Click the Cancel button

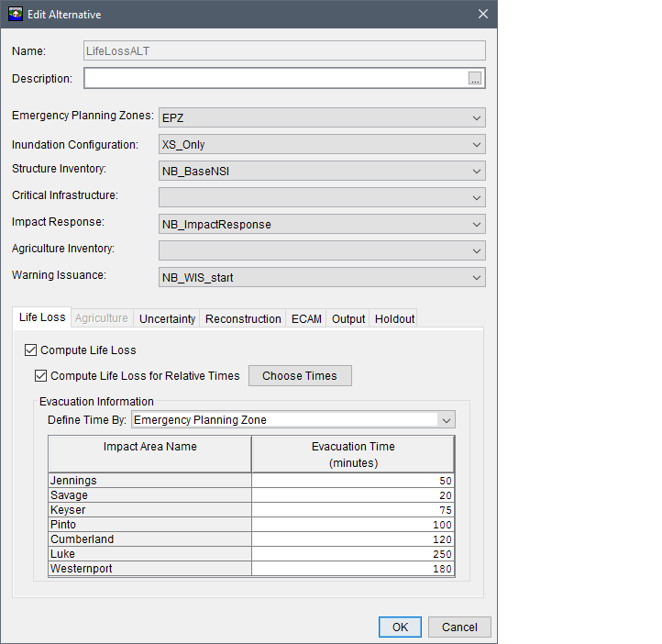(x=459, y=627)
